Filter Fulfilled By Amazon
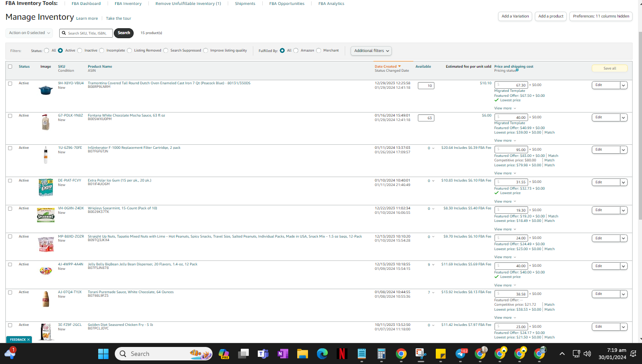Image resolution: width=642 pixels, height=364 pixels. [296, 51]
